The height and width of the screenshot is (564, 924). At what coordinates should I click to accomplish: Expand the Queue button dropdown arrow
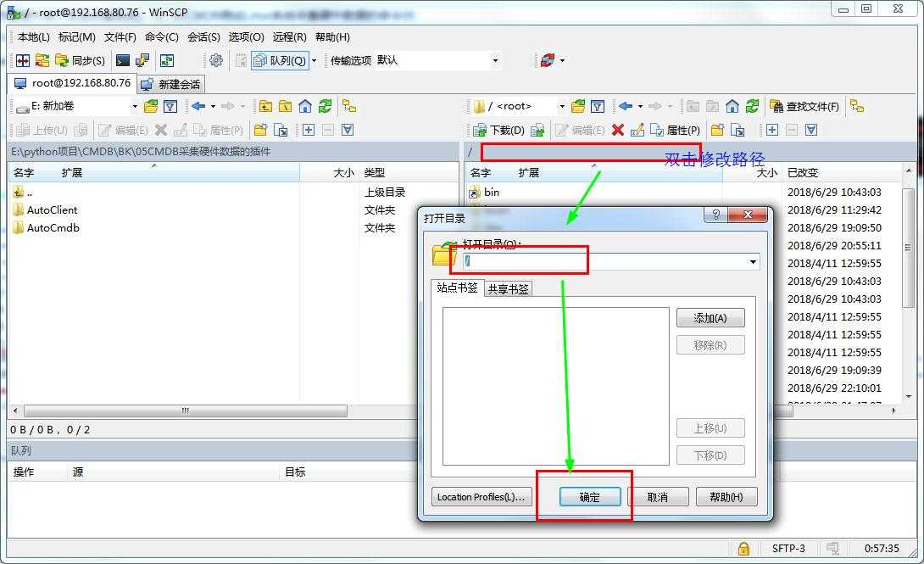(314, 60)
